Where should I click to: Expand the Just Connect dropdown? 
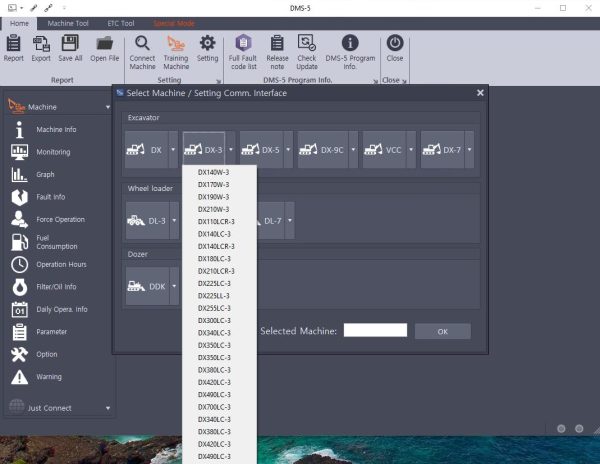point(108,408)
